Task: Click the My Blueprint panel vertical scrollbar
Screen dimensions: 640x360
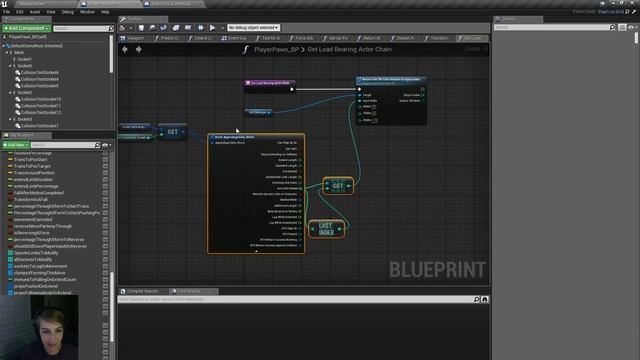Action: [112, 306]
